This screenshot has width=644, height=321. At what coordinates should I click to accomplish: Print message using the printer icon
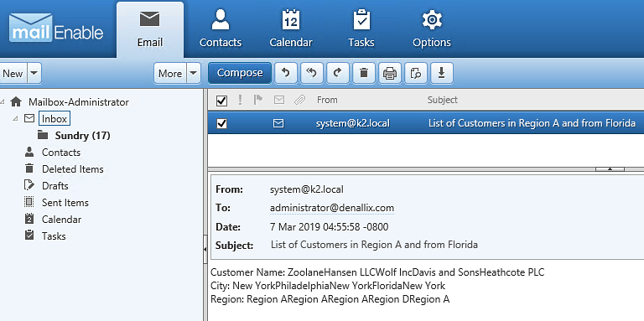coord(389,73)
